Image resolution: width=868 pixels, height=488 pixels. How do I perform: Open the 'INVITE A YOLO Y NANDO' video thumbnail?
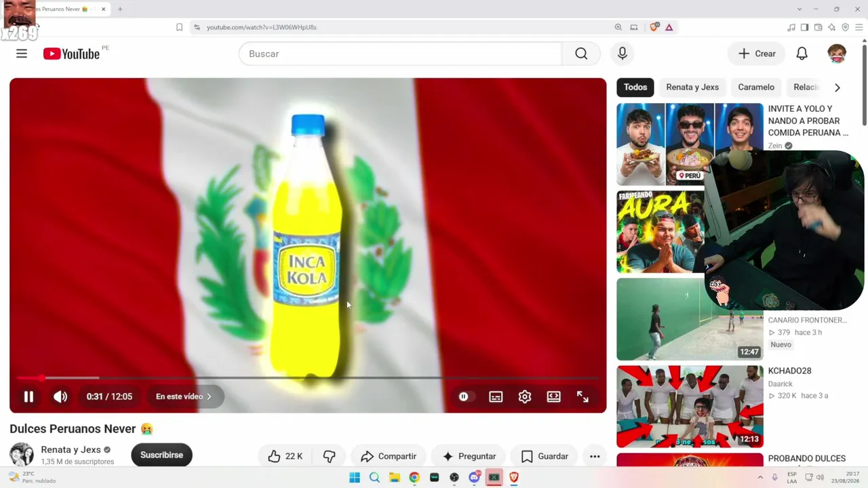tap(690, 144)
